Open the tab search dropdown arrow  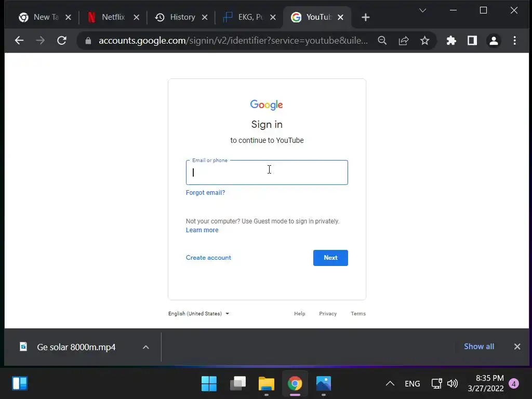click(422, 10)
